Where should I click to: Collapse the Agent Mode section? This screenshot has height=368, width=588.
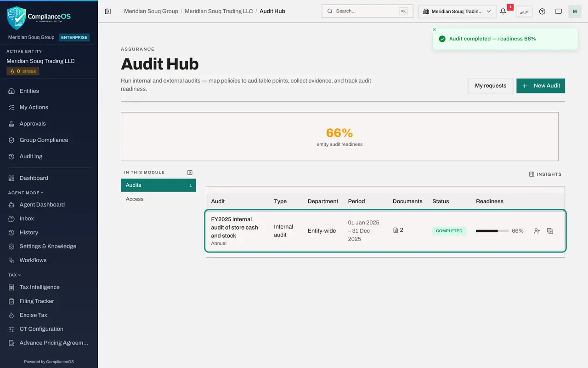pos(26,193)
